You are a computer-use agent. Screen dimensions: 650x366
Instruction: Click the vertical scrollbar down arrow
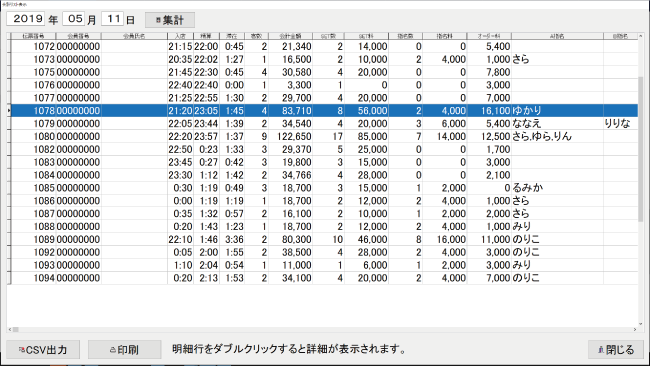641,324
